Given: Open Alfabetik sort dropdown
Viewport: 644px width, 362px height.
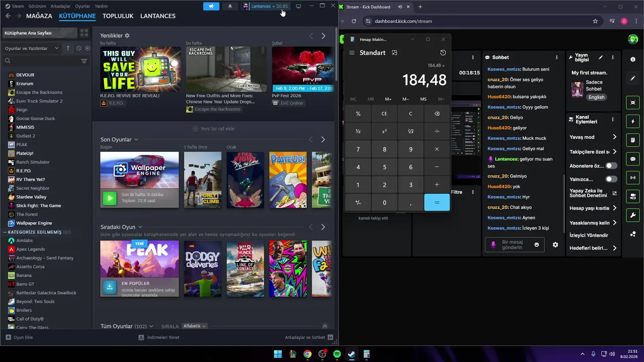Looking at the screenshot, I should (195, 326).
